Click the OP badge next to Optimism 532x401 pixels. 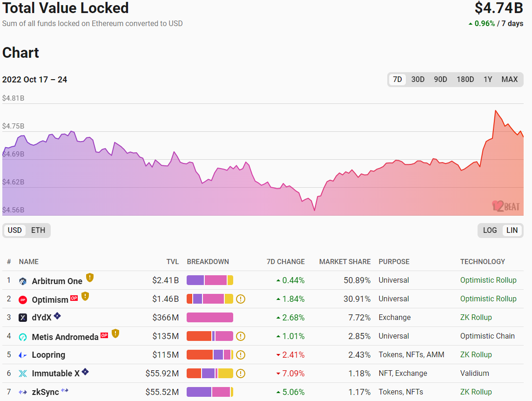click(74, 299)
